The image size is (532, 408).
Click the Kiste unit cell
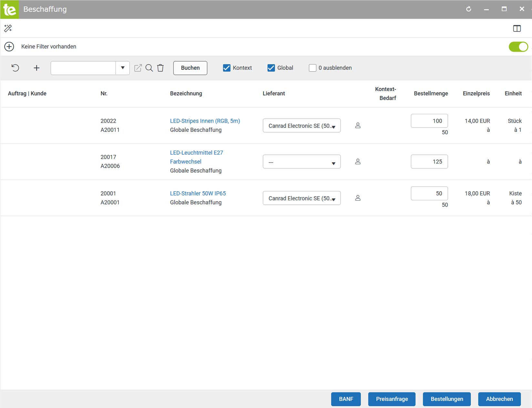[x=515, y=194]
